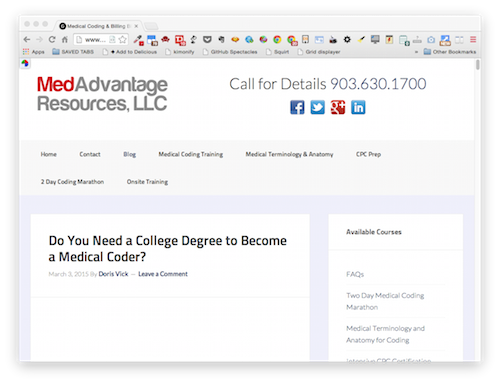Image resolution: width=500 pixels, height=384 pixels.
Task: Open the Apps bookmarks shortcut
Action: click(33, 52)
